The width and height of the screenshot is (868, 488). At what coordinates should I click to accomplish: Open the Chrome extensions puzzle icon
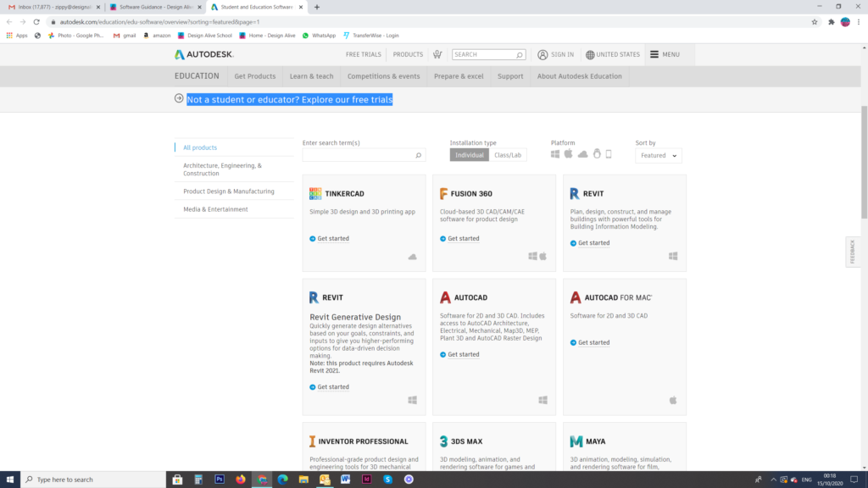coord(831,22)
